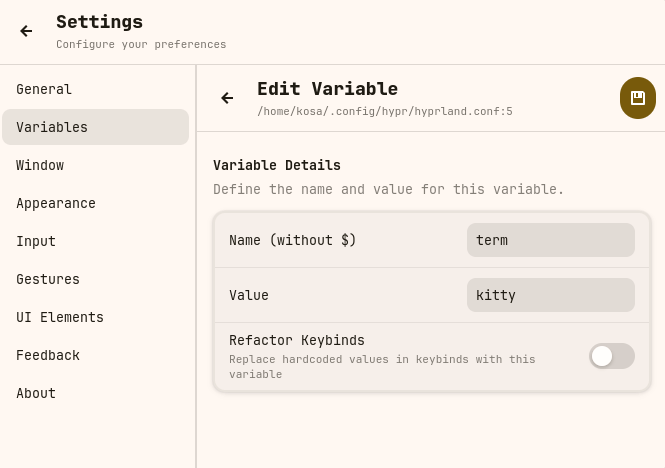Select Variables in the sidebar
The image size is (665, 468).
click(x=52, y=127)
